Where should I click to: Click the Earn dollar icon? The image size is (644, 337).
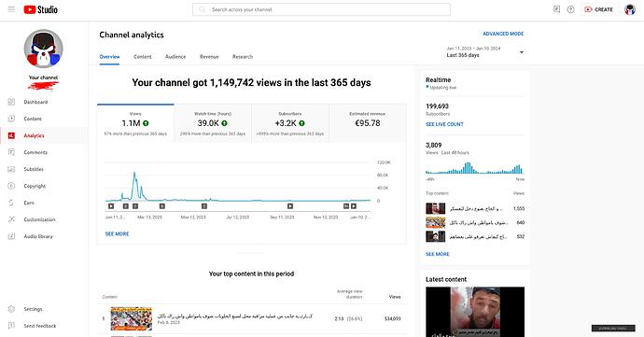pyautogui.click(x=11, y=203)
